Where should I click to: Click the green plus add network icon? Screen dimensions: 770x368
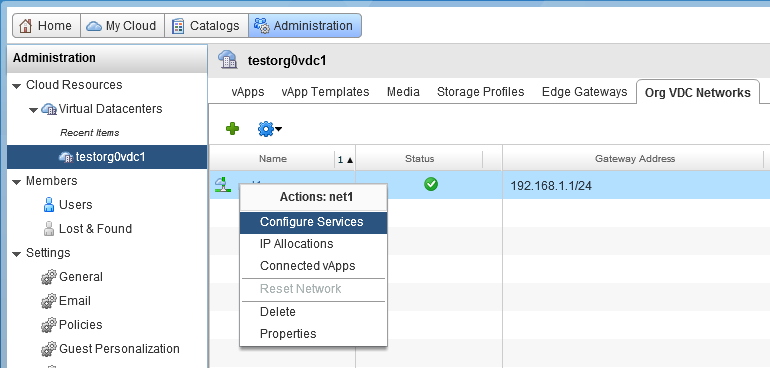pos(232,129)
